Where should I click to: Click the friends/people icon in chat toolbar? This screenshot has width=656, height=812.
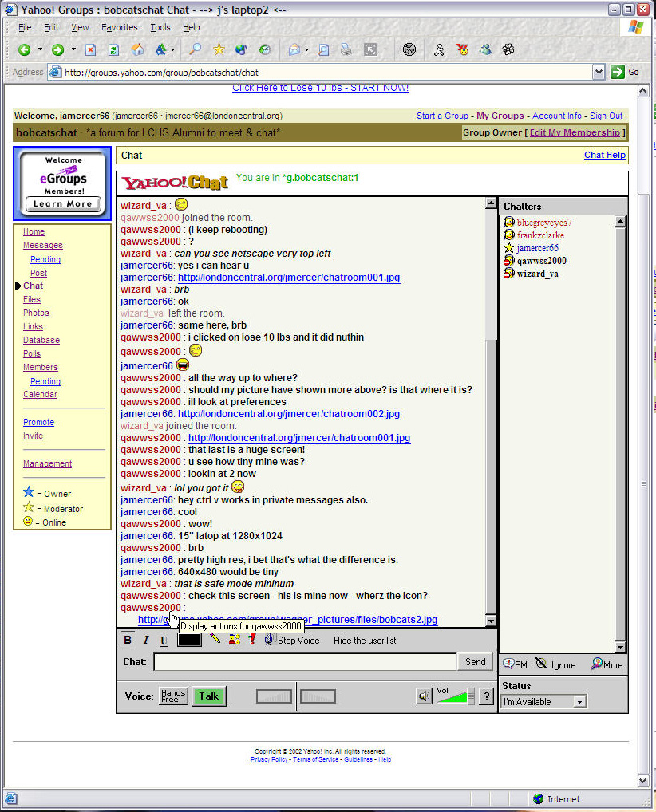coord(235,639)
